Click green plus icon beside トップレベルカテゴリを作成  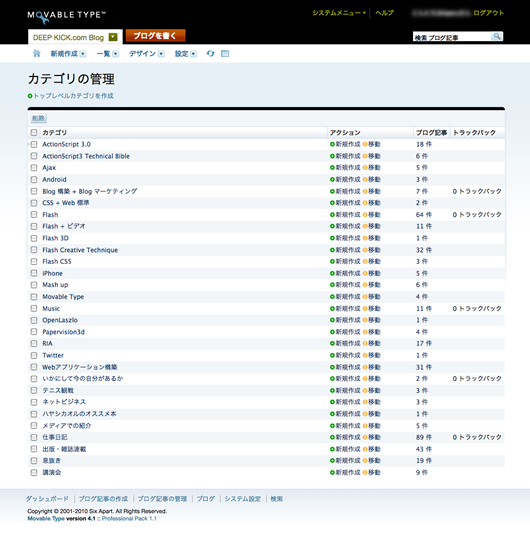click(30, 96)
